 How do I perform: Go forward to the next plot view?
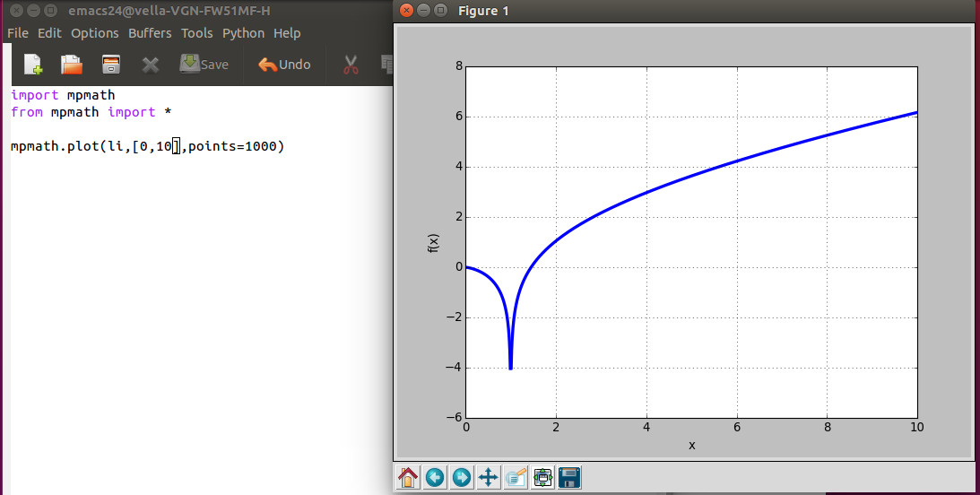462,477
